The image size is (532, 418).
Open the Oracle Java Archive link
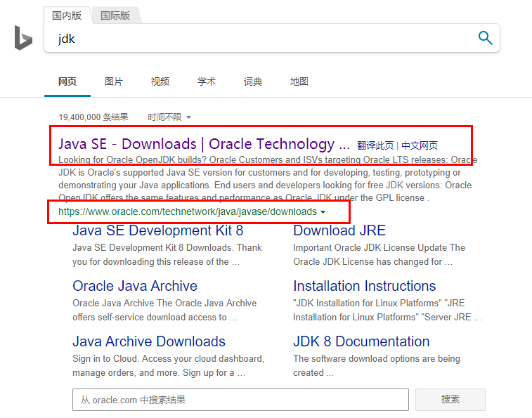coord(135,286)
